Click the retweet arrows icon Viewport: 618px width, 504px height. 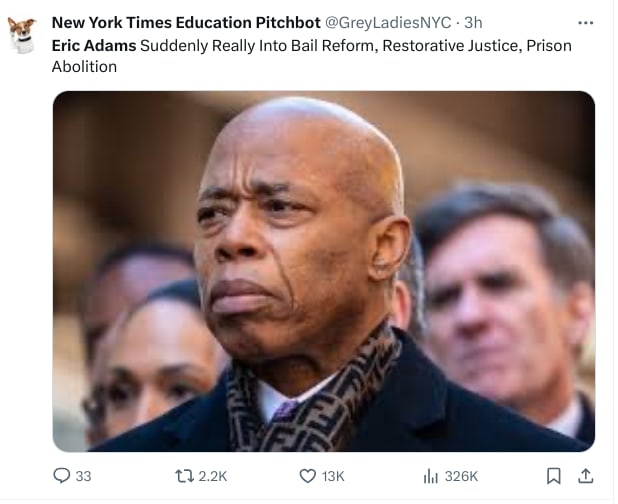[184, 476]
